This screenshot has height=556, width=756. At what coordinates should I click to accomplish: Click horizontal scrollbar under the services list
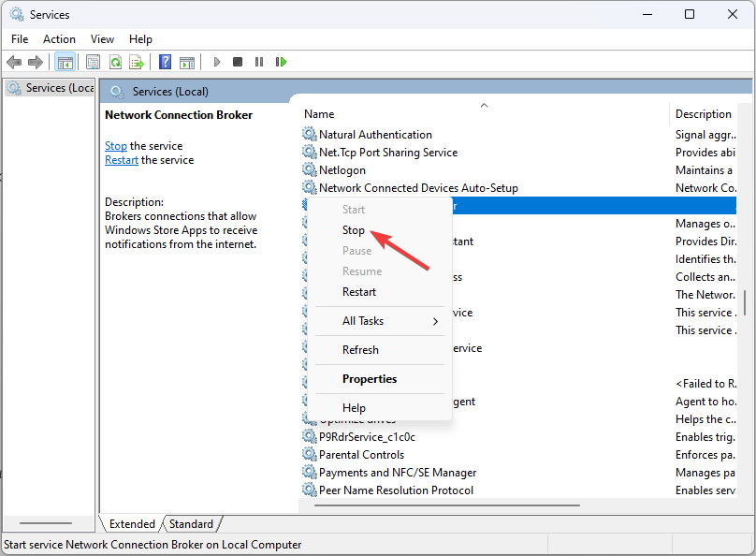pyautogui.click(x=447, y=505)
